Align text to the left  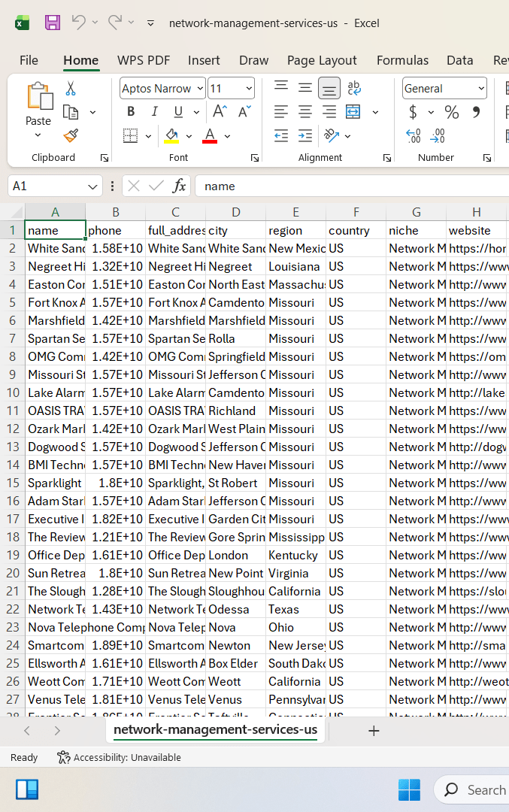click(281, 111)
